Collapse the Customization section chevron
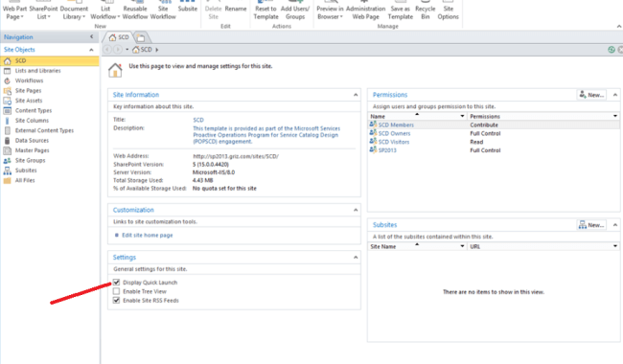623x364 pixels. (x=356, y=210)
